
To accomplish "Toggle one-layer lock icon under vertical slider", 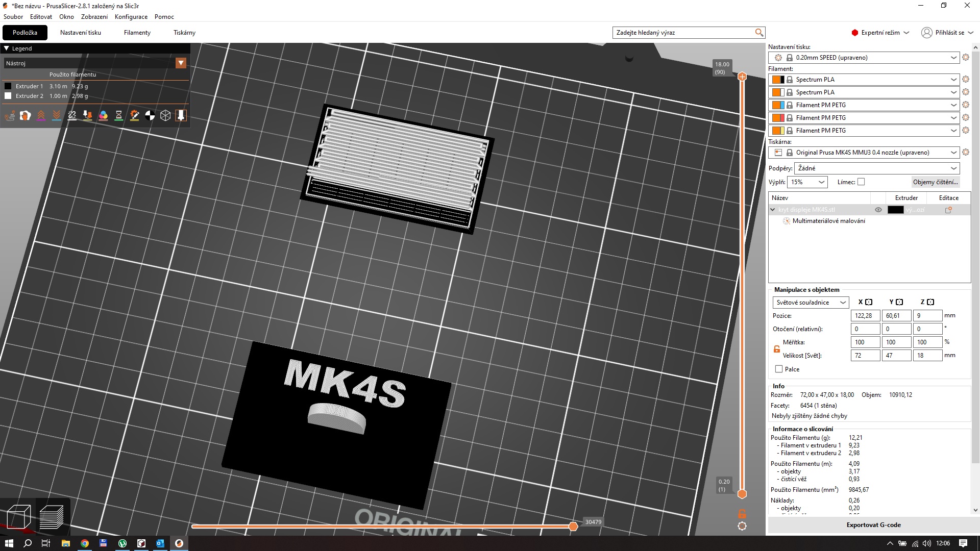I will (742, 513).
